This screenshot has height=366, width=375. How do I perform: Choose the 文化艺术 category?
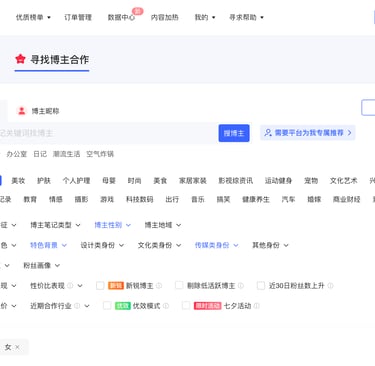tap(344, 181)
